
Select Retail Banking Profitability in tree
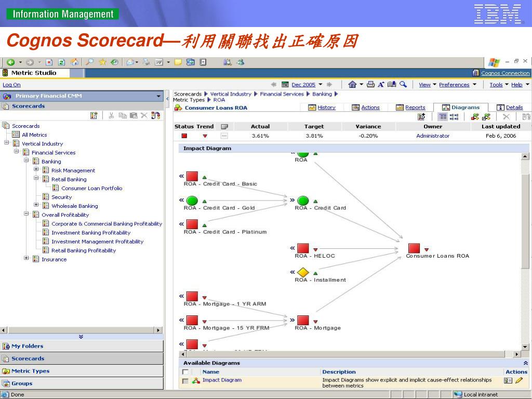(x=84, y=250)
